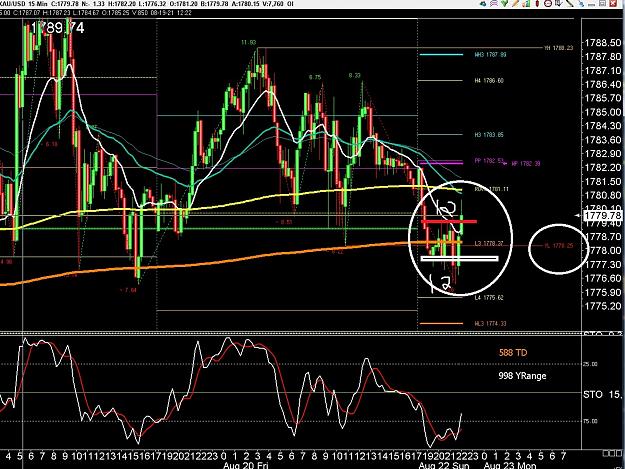The height and width of the screenshot is (469, 625).
Task: Select the diagonal line drawing tool
Action: tap(570, 4)
